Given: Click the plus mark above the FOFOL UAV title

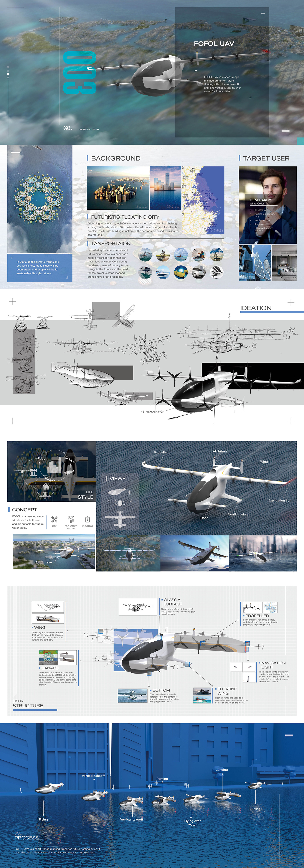Looking at the screenshot, I should tap(263, 13).
